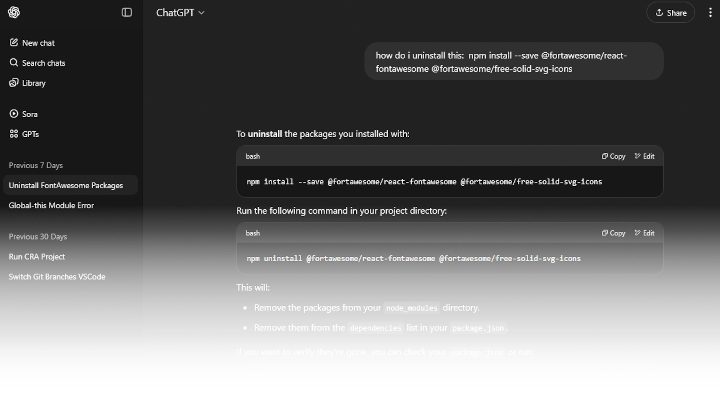The width and height of the screenshot is (720, 399).
Task: Click the share upload icon
Action: 659,12
